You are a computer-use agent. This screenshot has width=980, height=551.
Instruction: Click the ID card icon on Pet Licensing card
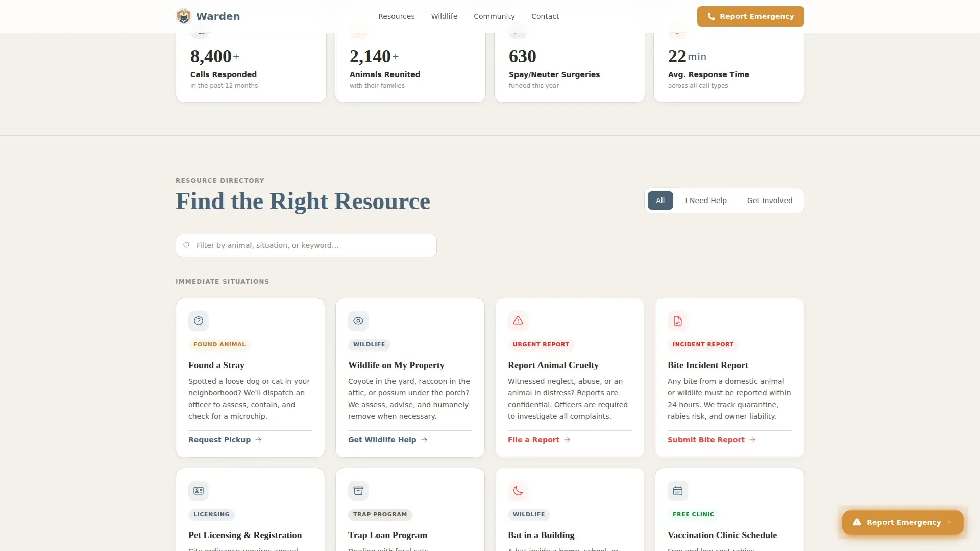coord(199,491)
